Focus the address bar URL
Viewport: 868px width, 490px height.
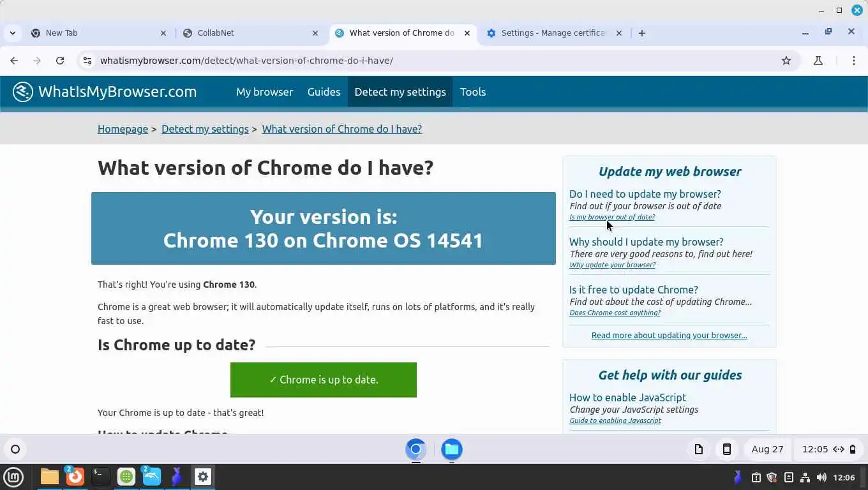[246, 61]
